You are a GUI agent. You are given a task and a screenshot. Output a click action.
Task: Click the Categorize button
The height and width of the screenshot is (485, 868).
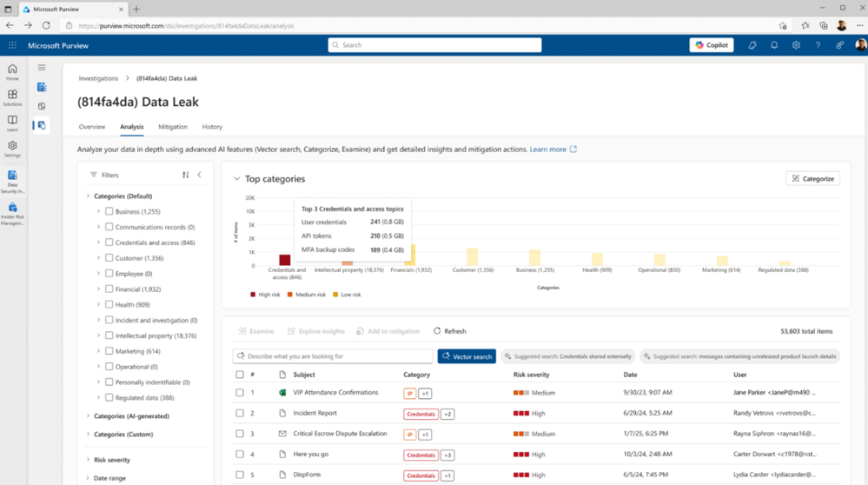pos(812,178)
